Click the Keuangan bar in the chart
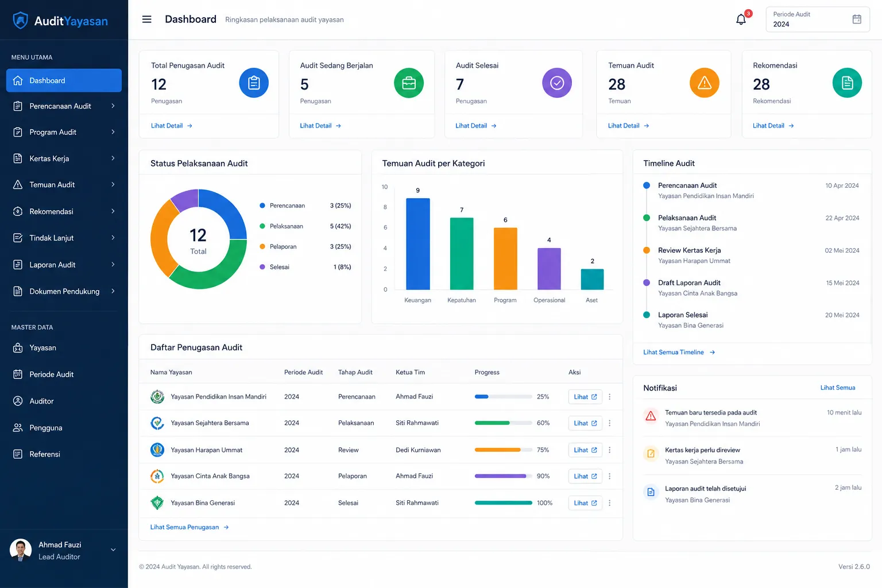 [418, 244]
